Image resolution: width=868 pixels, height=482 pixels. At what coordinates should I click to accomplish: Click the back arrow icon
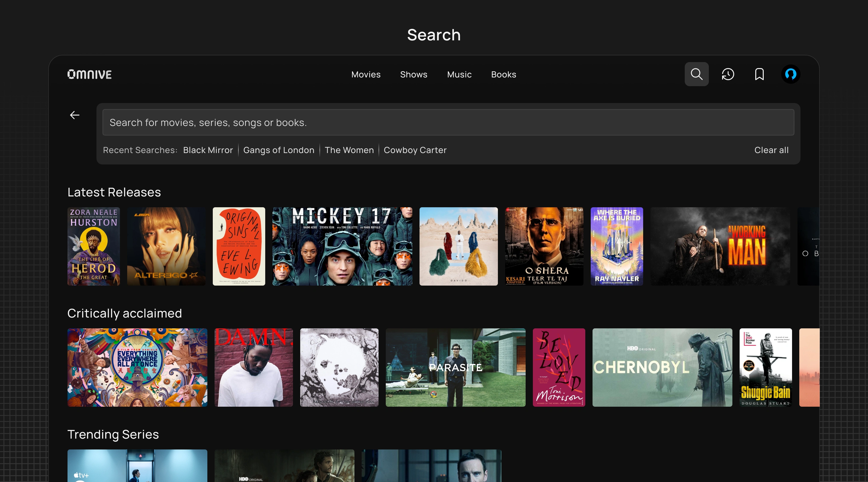click(x=74, y=115)
